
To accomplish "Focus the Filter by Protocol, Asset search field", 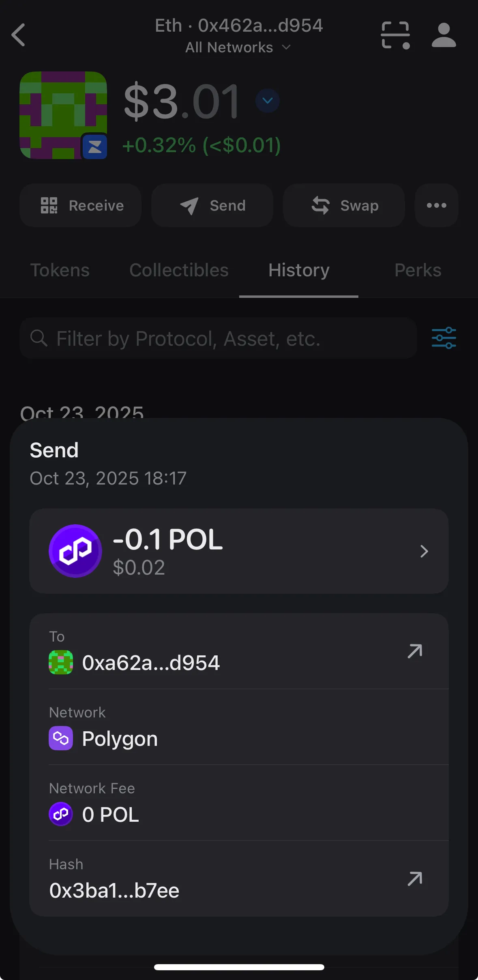I will pyautogui.click(x=218, y=338).
